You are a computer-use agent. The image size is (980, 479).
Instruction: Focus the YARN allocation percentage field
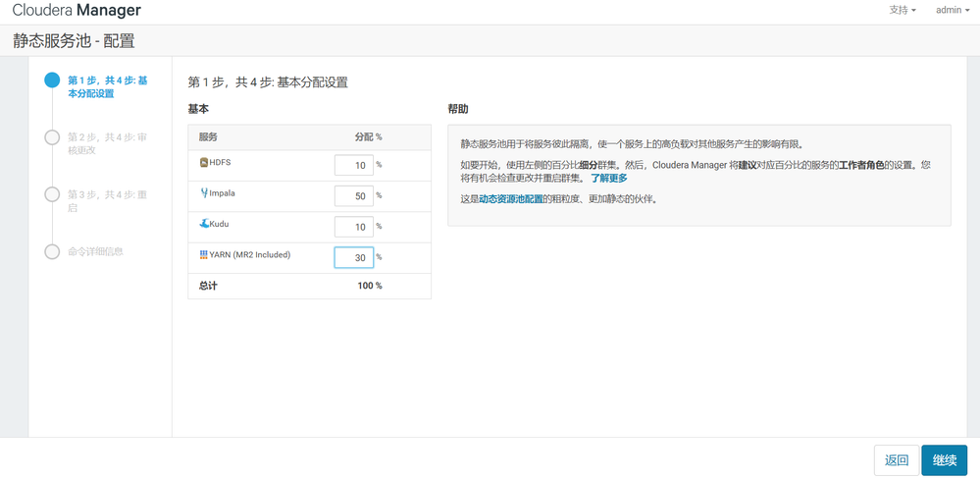point(353,257)
